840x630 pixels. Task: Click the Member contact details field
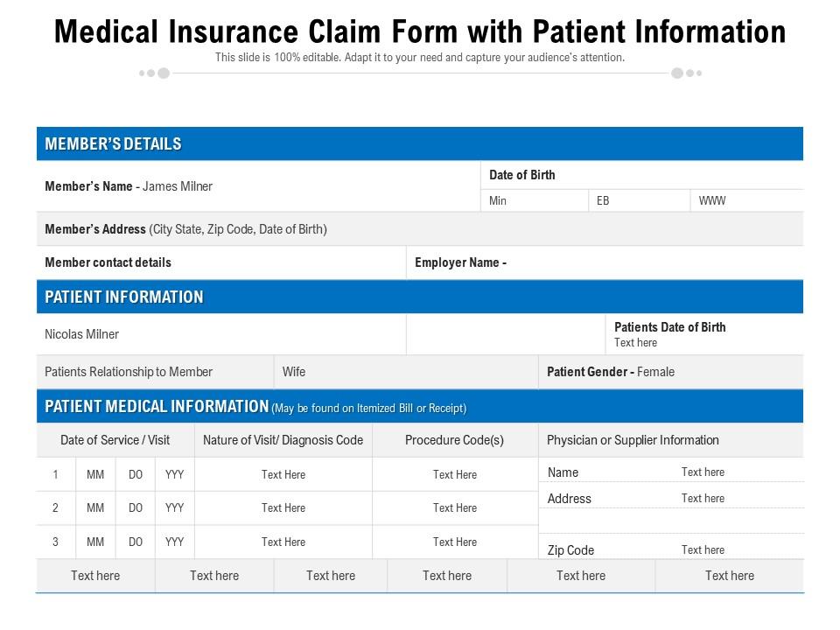tap(108, 262)
